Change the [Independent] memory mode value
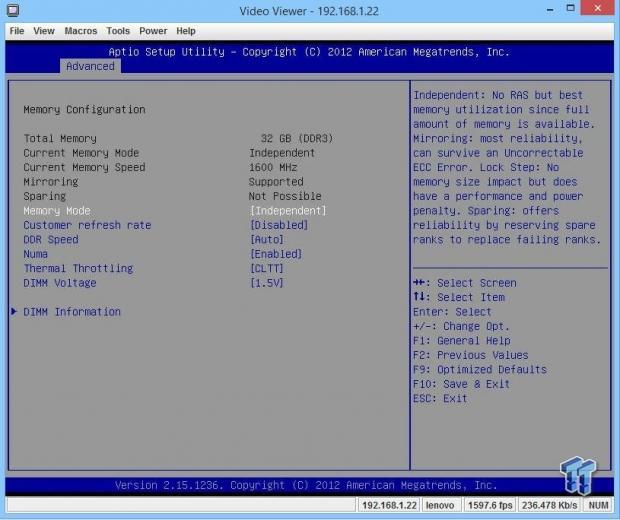 (288, 210)
